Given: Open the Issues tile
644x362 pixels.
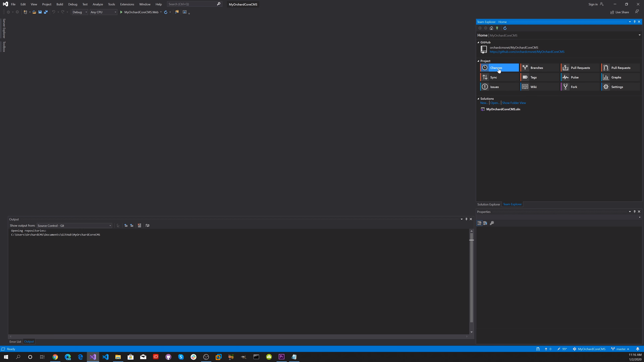Looking at the screenshot, I should click(x=499, y=87).
